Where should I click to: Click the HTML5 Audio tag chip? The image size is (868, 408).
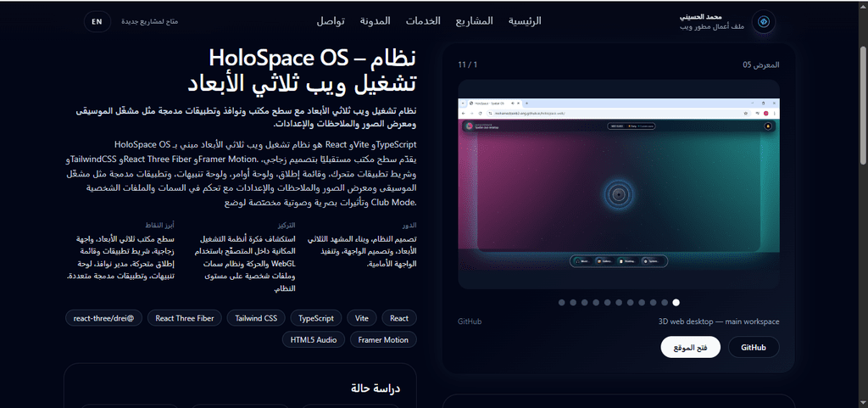314,340
